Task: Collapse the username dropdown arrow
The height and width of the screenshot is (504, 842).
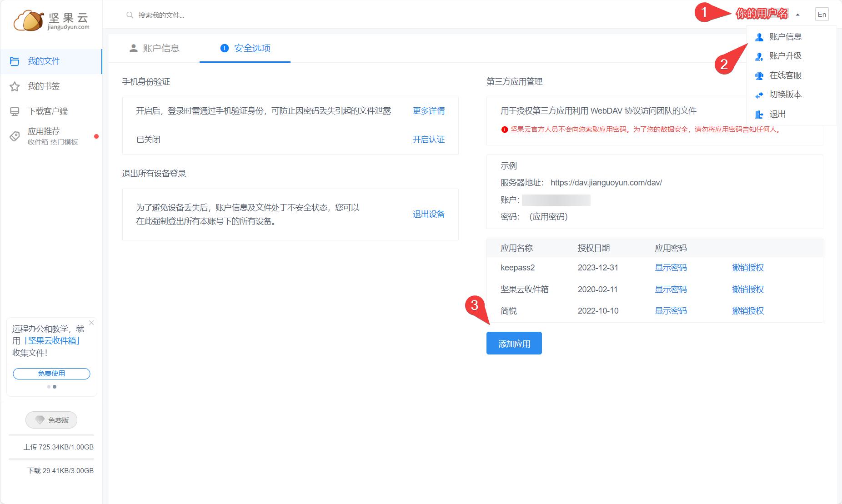Action: click(798, 14)
